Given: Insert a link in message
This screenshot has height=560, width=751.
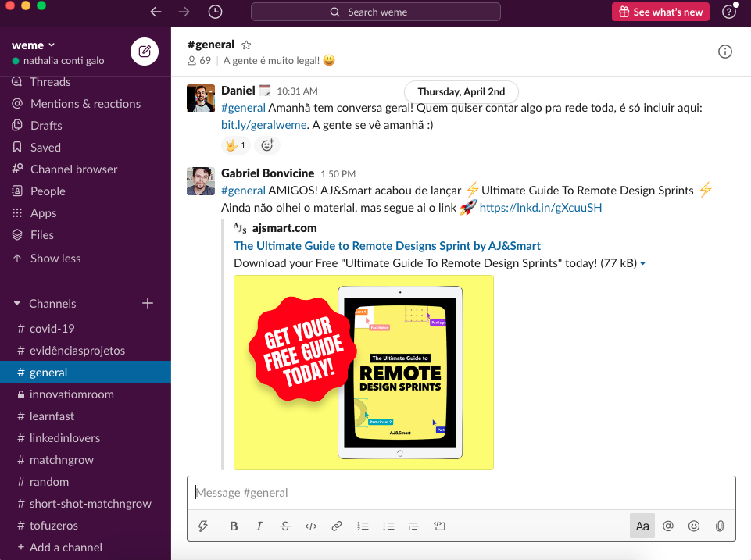Looking at the screenshot, I should click(337, 526).
